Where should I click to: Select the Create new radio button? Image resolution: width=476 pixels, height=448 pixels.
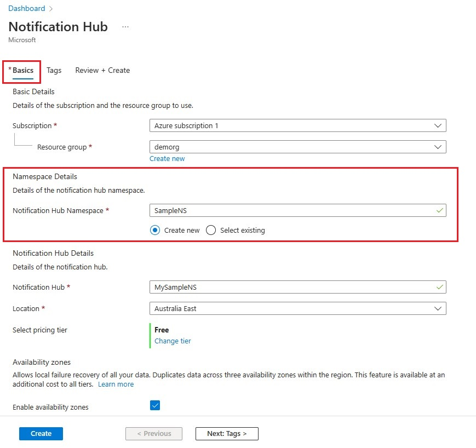pyautogui.click(x=155, y=231)
